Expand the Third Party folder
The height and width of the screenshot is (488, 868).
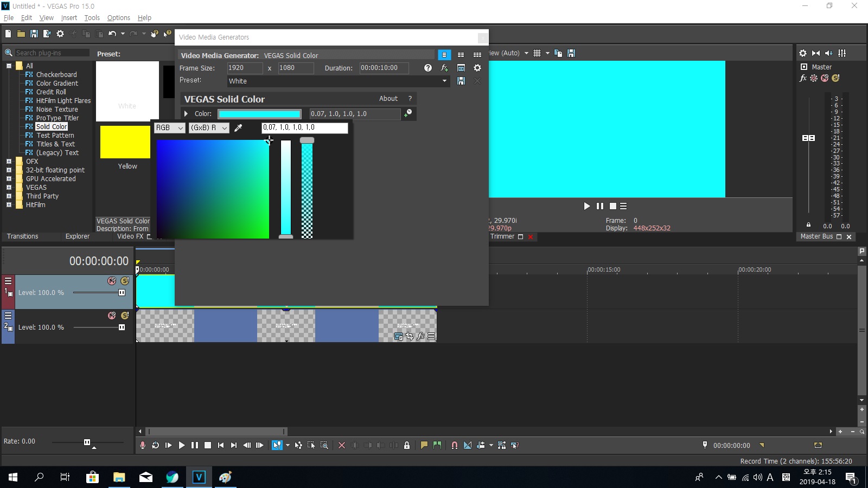[9, 196]
